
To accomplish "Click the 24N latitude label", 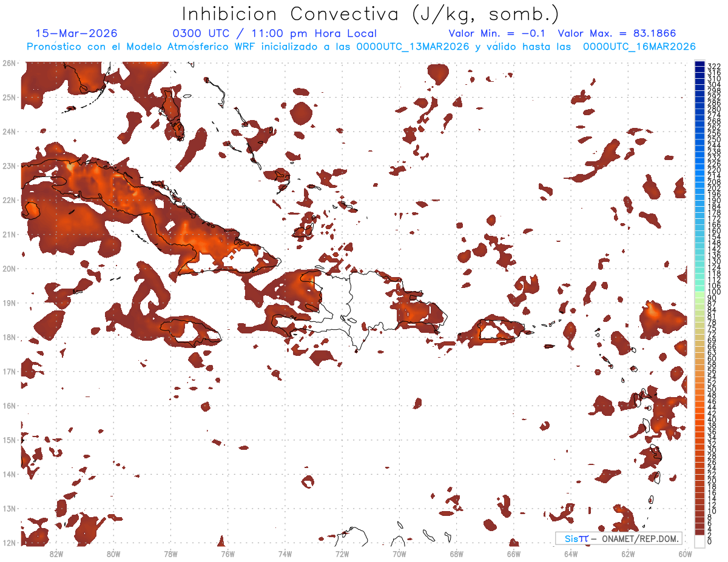I will click(8, 132).
